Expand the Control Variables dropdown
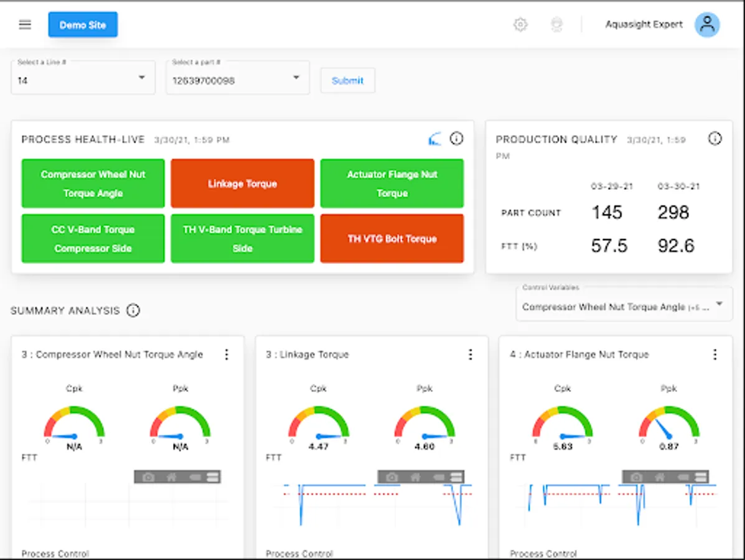This screenshot has width=745, height=560. (x=624, y=304)
